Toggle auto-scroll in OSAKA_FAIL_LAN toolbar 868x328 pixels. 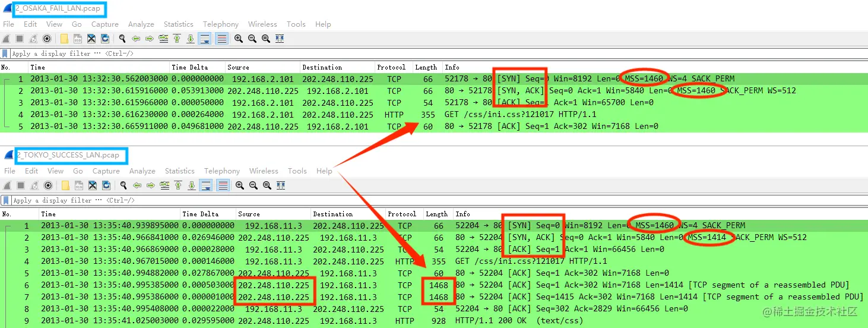point(205,39)
